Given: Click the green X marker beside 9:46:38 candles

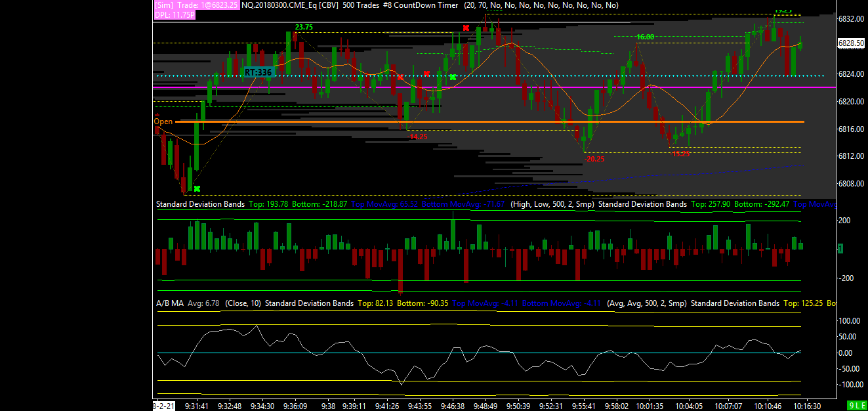Looking at the screenshot, I should coord(453,77).
